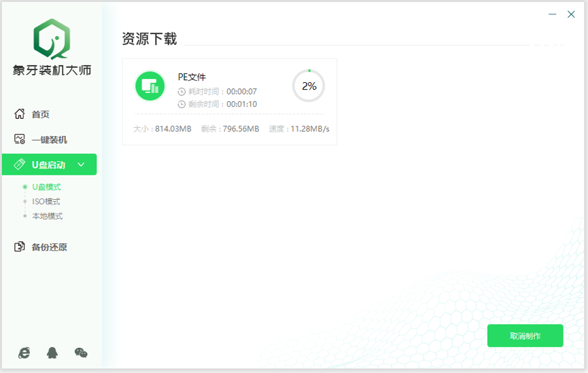Go to 备份还原 section

click(x=49, y=247)
